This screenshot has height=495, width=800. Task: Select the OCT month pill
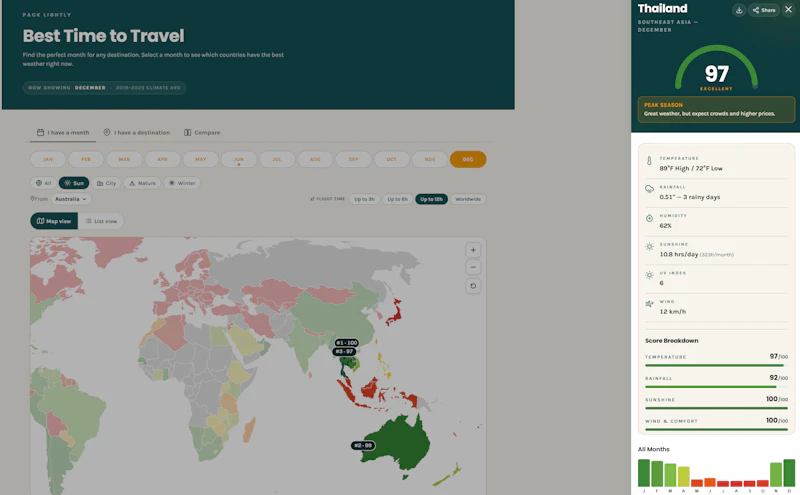pos(391,159)
